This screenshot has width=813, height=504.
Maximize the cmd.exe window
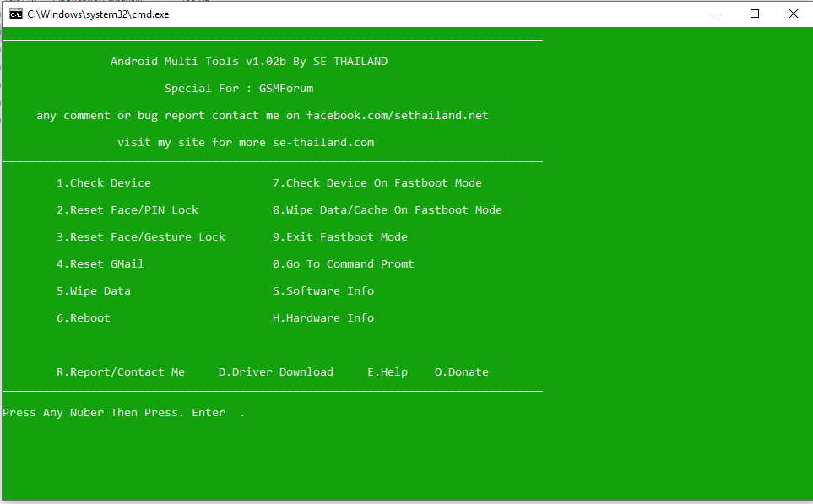755,14
